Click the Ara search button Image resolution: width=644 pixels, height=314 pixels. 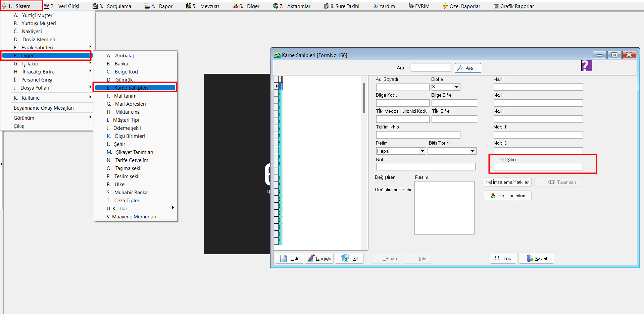point(468,68)
